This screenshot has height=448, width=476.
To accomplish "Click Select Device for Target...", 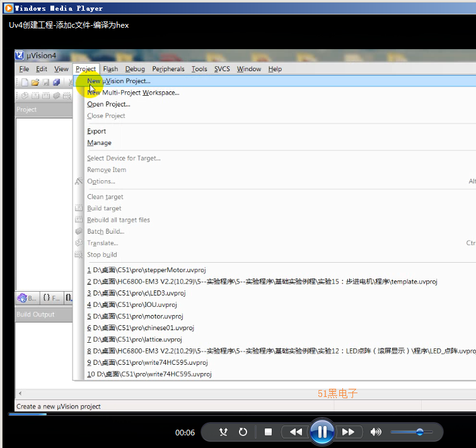I will tap(275, 158).
